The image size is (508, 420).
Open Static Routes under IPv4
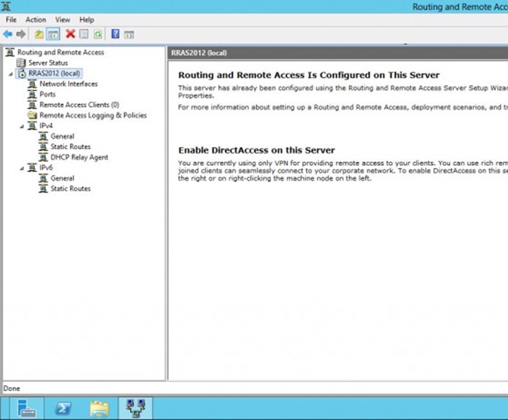click(x=70, y=147)
